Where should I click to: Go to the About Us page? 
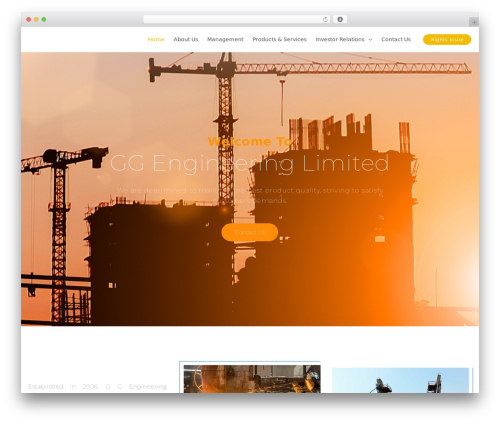click(186, 39)
